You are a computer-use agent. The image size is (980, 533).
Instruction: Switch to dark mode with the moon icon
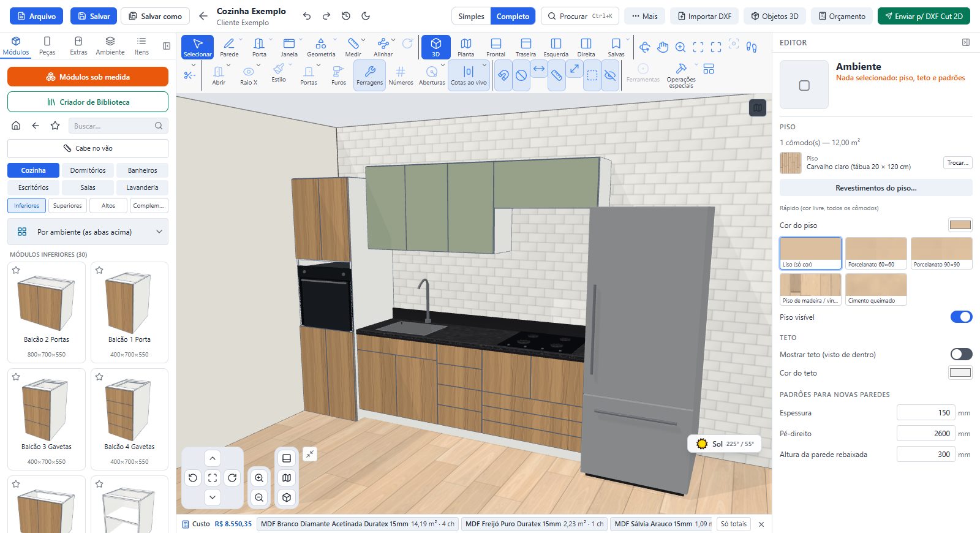[x=366, y=16]
